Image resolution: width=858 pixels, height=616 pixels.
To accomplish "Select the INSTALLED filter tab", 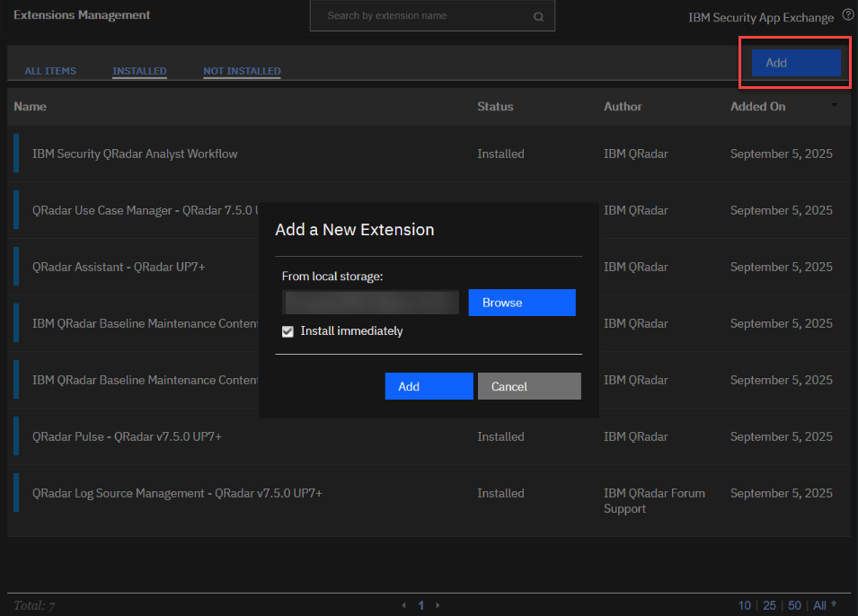I will [139, 71].
